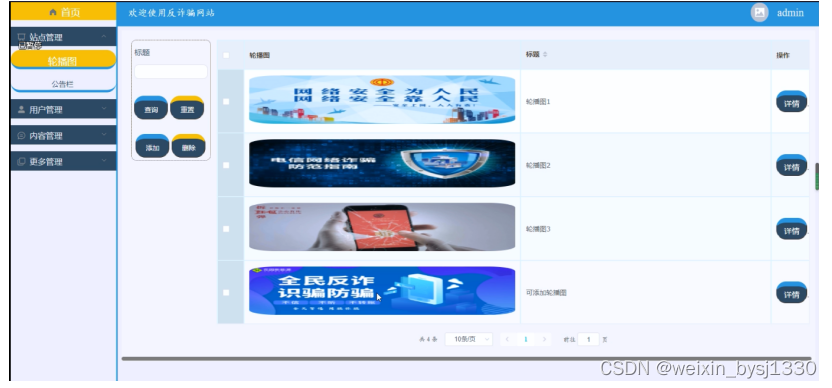Click the 全民反诈 banner thumbnail

point(382,291)
